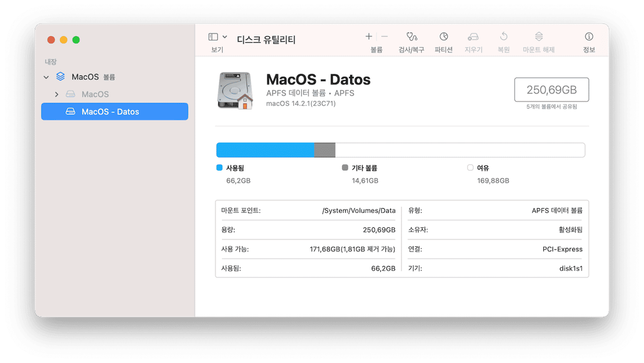Add a volume with the plus icon
The image size is (644, 363).
369,37
